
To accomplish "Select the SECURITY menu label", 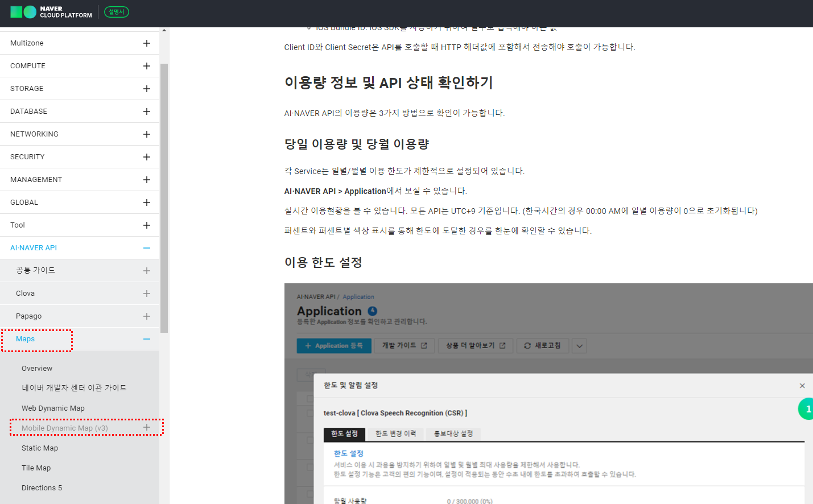I will click(27, 157).
